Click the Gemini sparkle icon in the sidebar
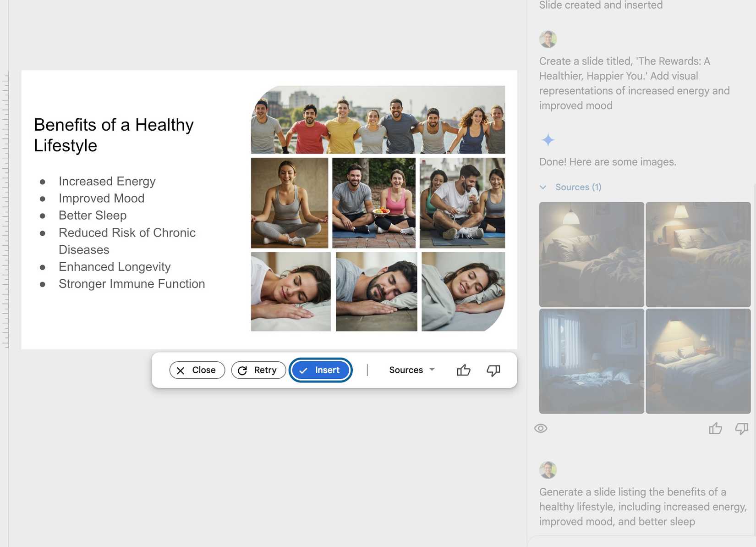 pos(548,140)
